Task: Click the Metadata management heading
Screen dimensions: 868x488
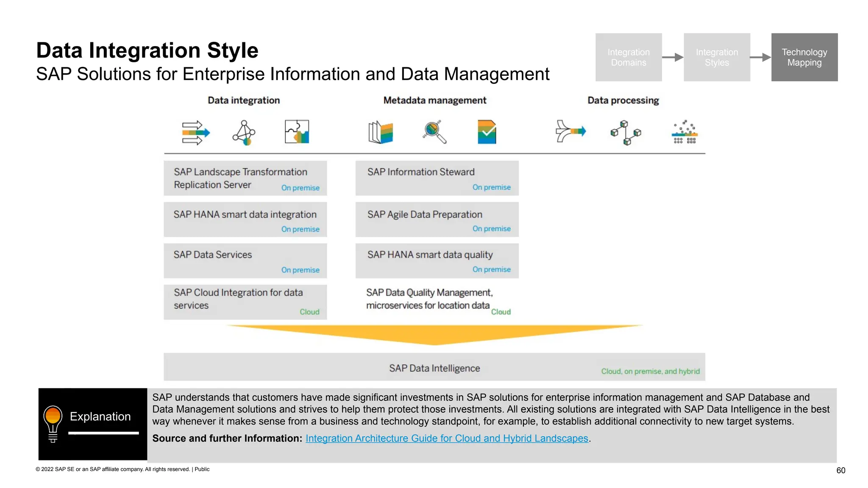Action: 435,100
